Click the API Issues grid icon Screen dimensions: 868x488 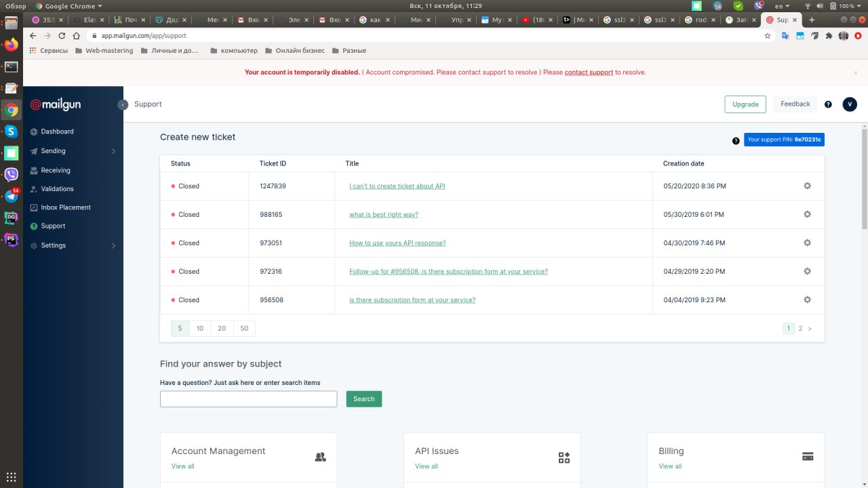[564, 457]
